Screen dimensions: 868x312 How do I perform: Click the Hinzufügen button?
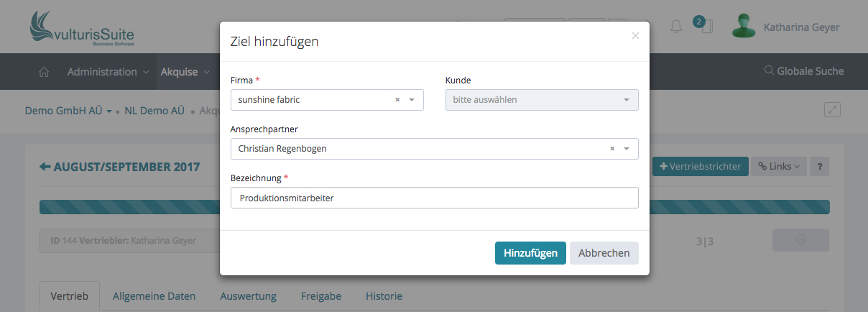click(530, 253)
